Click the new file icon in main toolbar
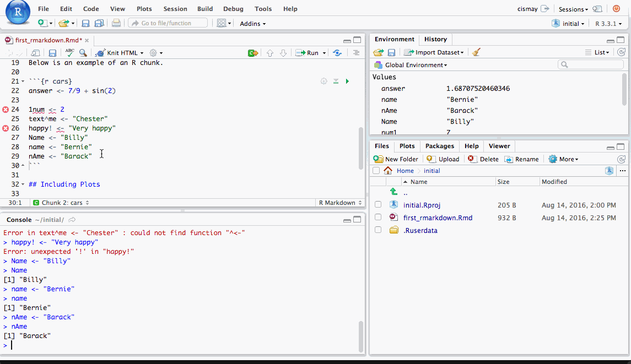Screen dimensions: 631x364 tap(42, 23)
